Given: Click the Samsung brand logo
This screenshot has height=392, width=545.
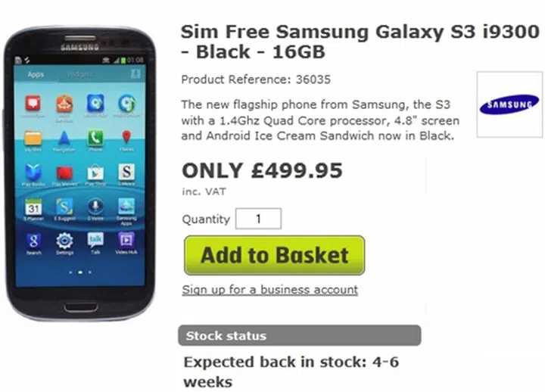Looking at the screenshot, I should point(509,104).
